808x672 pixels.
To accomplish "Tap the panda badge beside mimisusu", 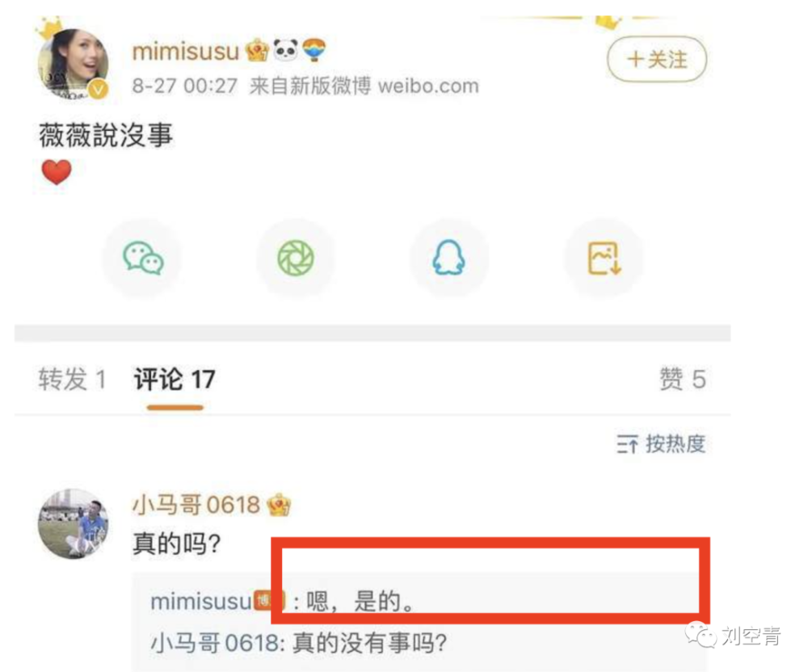I will [285, 50].
